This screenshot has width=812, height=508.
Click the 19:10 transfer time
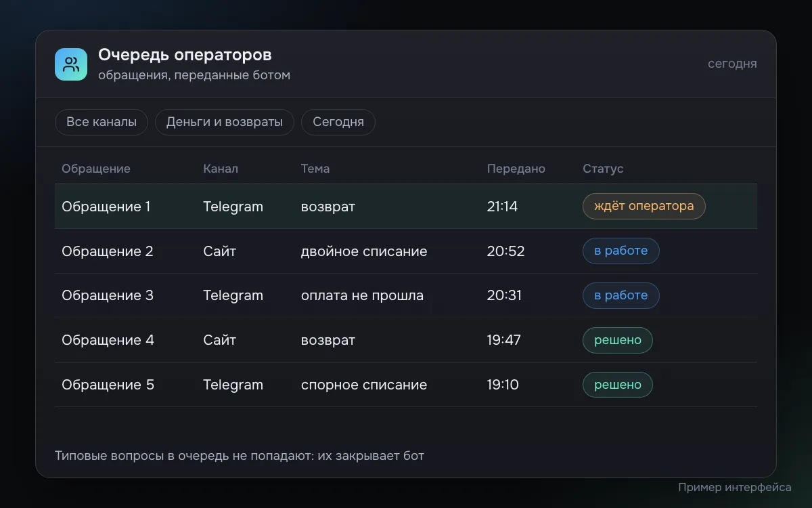tap(503, 385)
